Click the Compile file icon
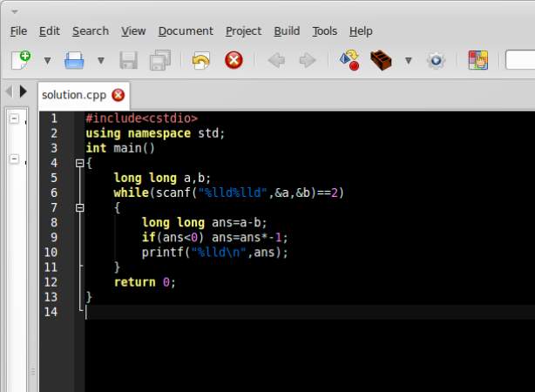 point(349,60)
